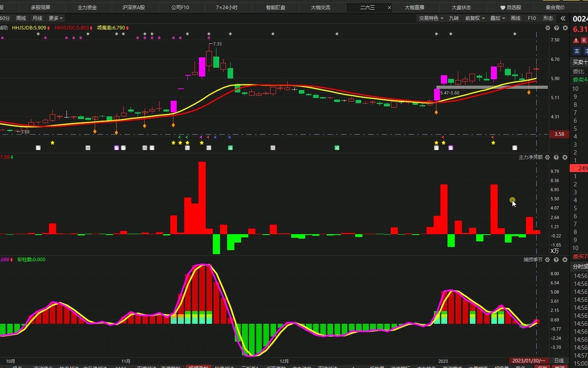Collapse the side panel with double-chevron icon
This screenshot has height=368, width=588.
pos(563,18)
